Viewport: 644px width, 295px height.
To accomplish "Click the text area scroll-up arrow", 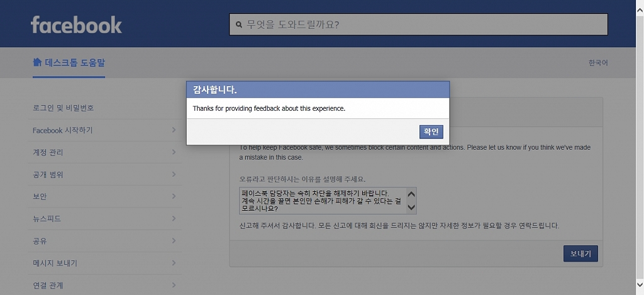I will click(411, 194).
